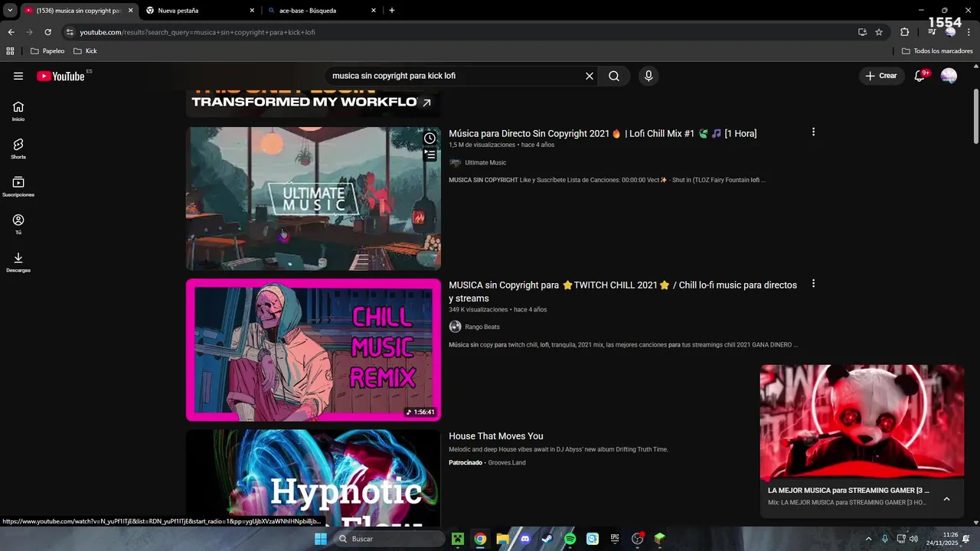Image resolution: width=980 pixels, height=551 pixels.
Task: Click the Hypnotic ad thumbnail
Action: [313, 478]
